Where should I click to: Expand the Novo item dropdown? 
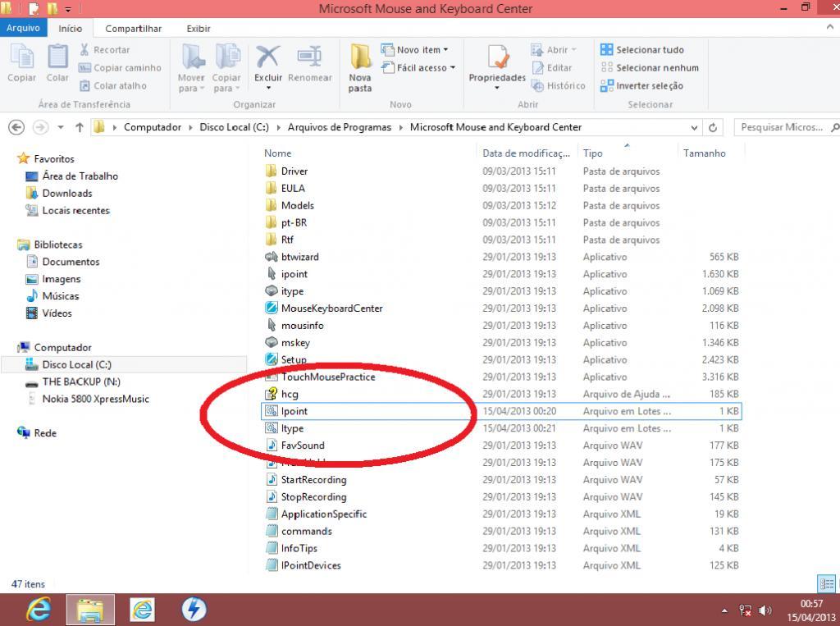(x=414, y=50)
